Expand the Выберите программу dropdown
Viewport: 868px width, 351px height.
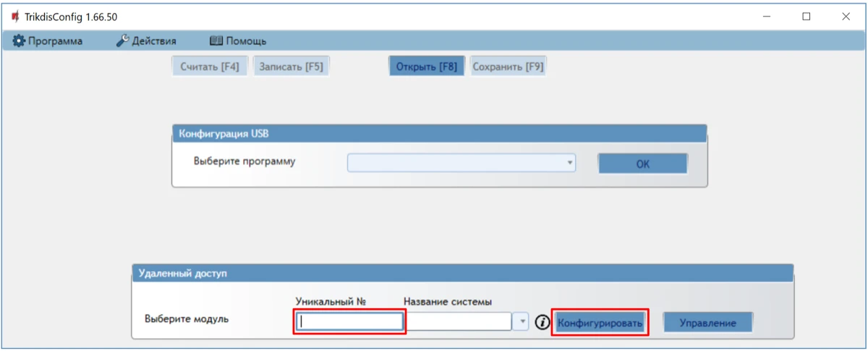pos(570,163)
